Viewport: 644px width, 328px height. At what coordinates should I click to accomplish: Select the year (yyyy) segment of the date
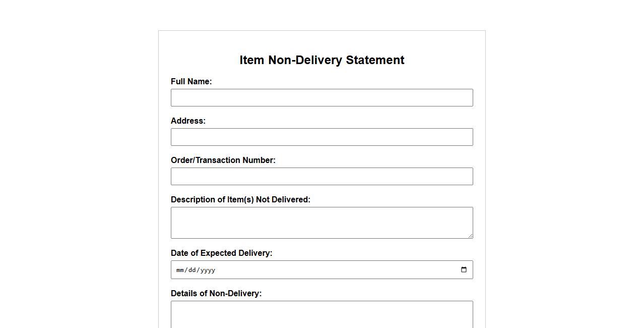[208, 270]
